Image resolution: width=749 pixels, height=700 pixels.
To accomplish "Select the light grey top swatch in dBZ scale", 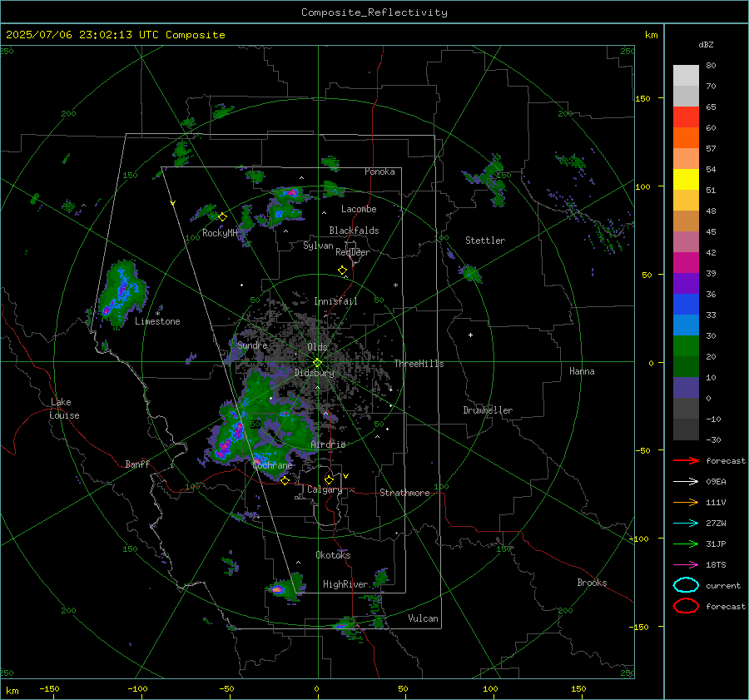I will (686, 76).
